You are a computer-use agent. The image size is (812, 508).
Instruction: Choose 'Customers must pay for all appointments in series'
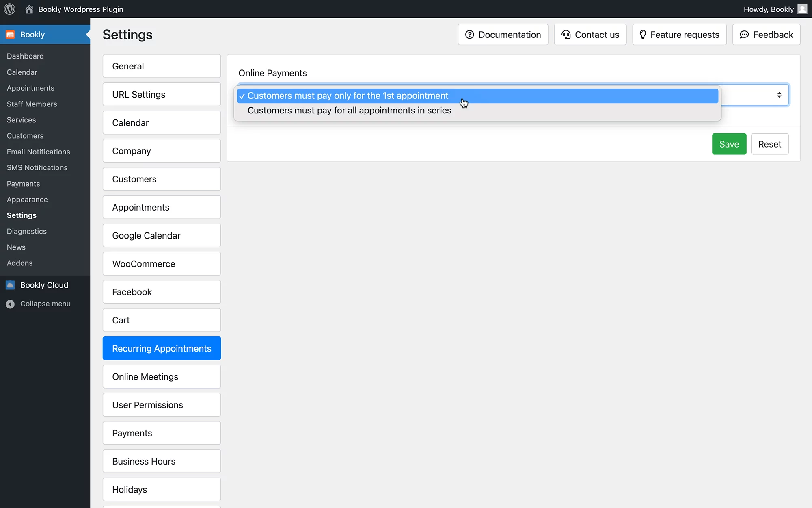tap(477, 111)
